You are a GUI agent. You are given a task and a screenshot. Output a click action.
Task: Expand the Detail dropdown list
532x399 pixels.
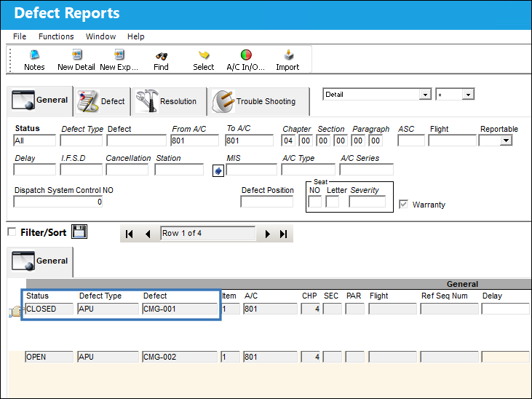click(x=425, y=95)
